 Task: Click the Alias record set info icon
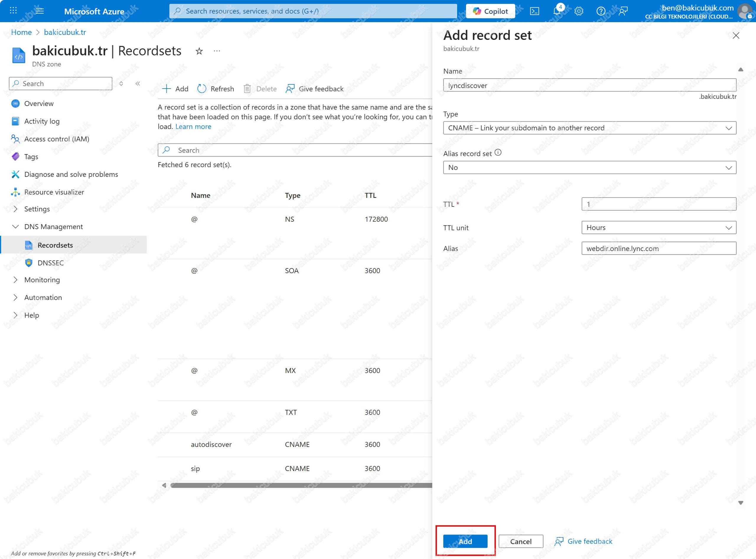(x=498, y=153)
